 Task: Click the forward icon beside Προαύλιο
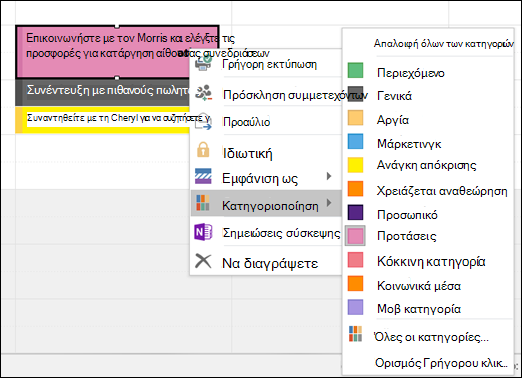203,121
